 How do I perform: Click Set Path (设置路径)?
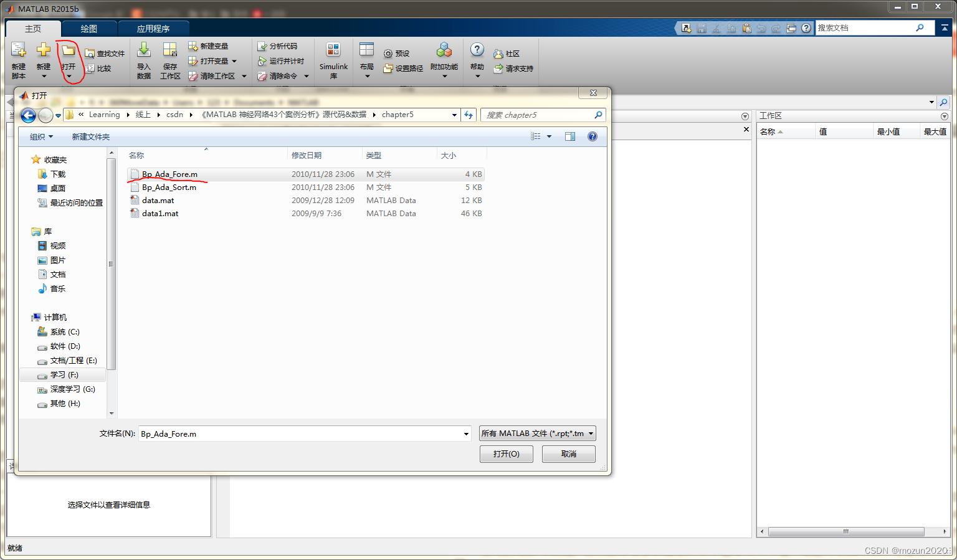[x=403, y=69]
